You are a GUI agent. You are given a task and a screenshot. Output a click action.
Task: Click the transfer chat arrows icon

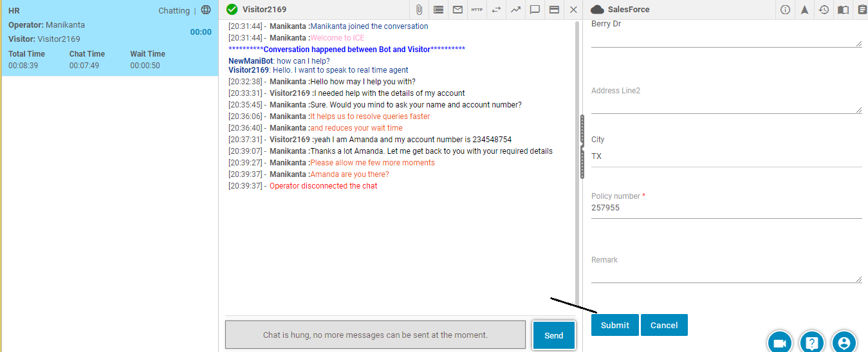(496, 10)
